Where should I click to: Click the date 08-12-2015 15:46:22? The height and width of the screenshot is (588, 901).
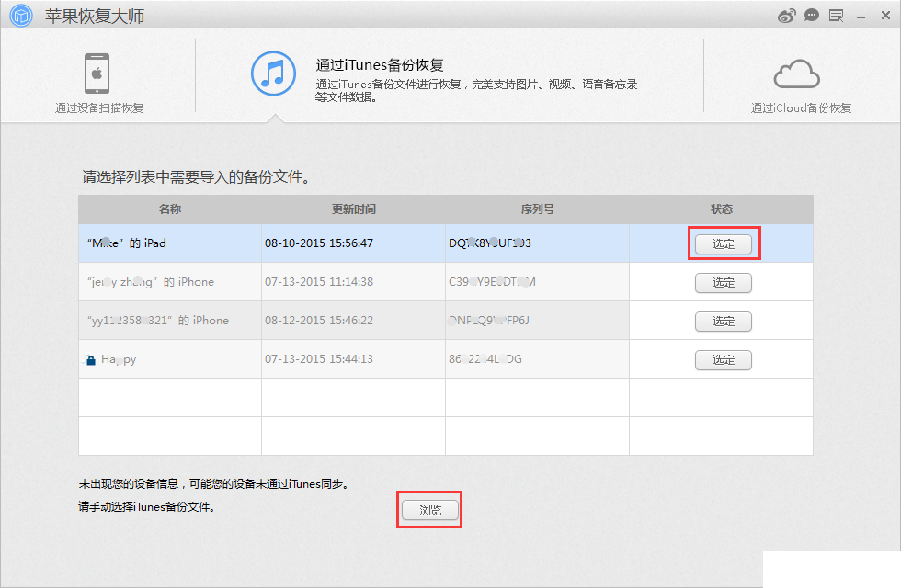click(x=319, y=321)
